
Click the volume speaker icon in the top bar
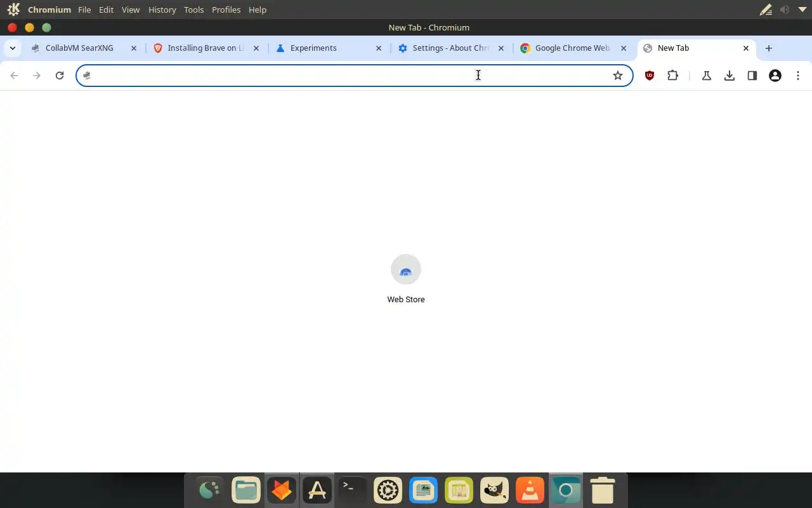(785, 10)
